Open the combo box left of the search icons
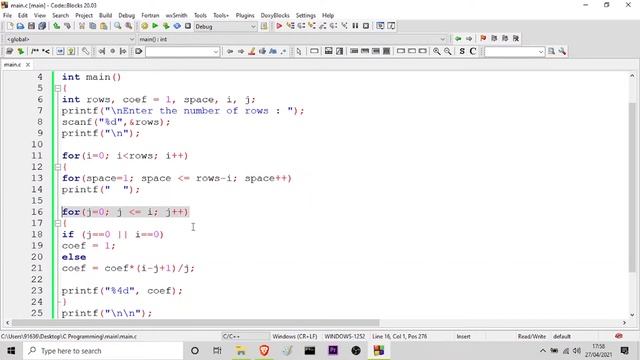This screenshot has width=640, height=360. 514,52
